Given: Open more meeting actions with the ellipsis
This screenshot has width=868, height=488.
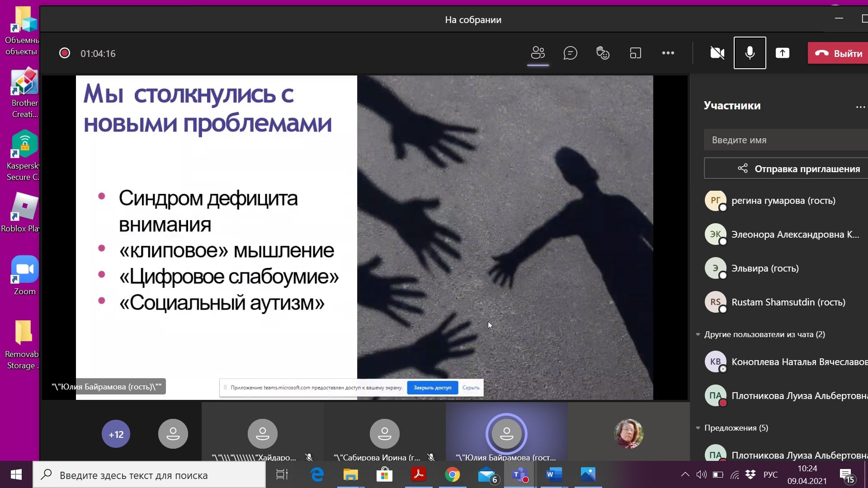Looking at the screenshot, I should point(668,53).
